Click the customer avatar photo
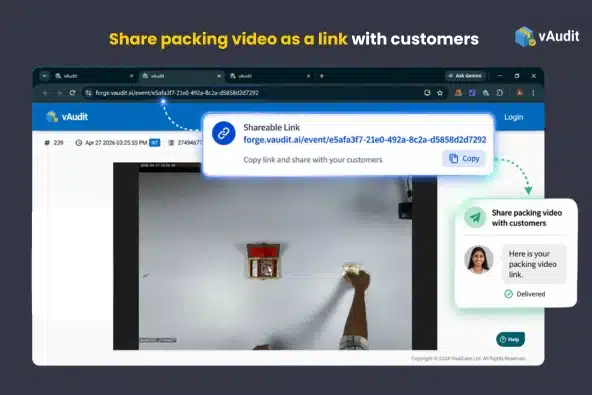The height and width of the screenshot is (395, 592). tap(479, 259)
